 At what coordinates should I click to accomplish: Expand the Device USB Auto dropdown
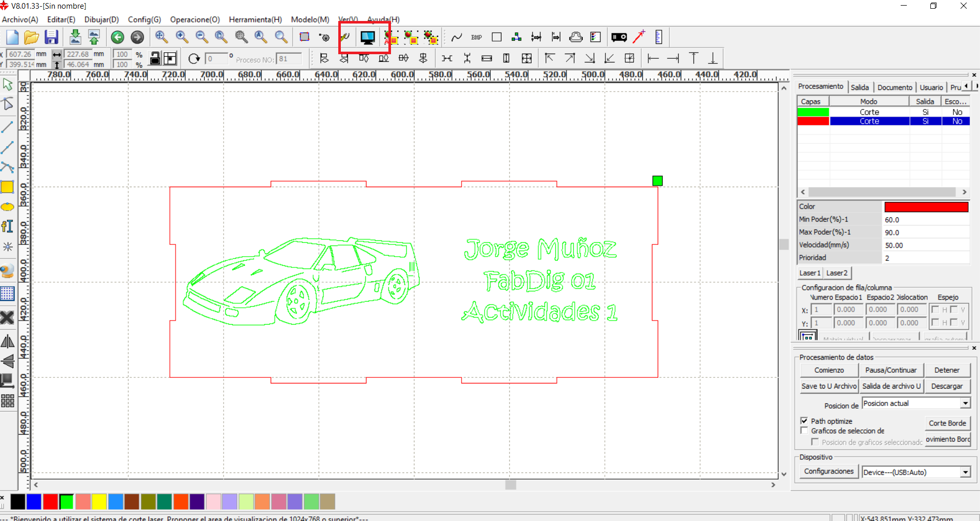[965, 472]
